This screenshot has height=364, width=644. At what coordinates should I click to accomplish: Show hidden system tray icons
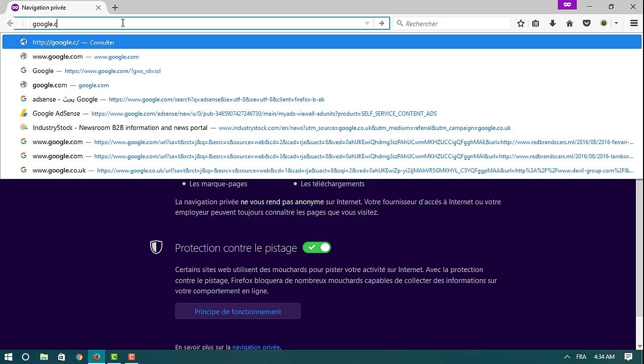tap(567, 357)
